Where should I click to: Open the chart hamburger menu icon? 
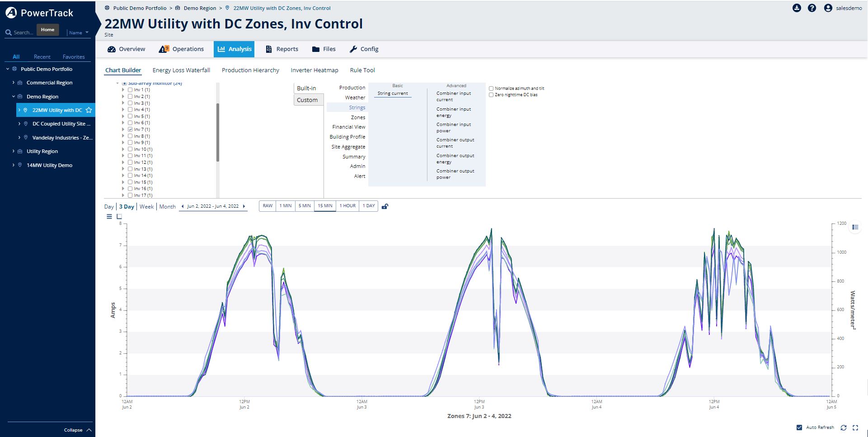pyautogui.click(x=109, y=217)
